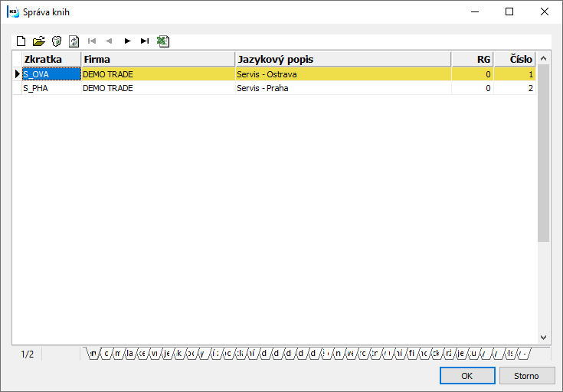Maximize the Správa knih window

tap(509, 11)
